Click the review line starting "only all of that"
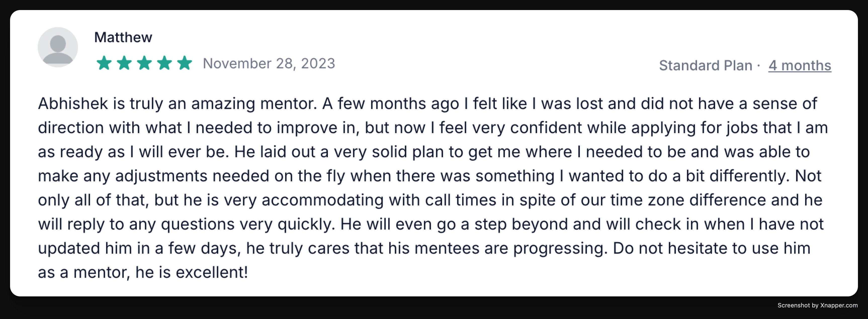This screenshot has width=868, height=319. 430,200
